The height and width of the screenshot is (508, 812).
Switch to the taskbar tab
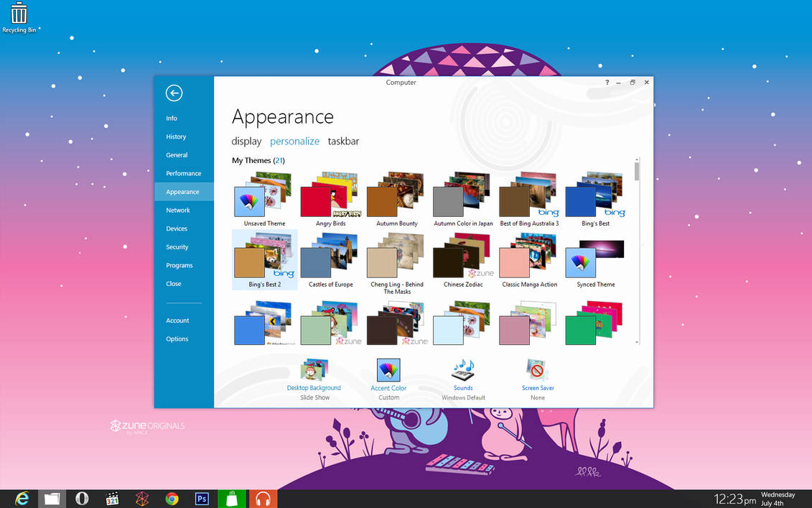343,141
